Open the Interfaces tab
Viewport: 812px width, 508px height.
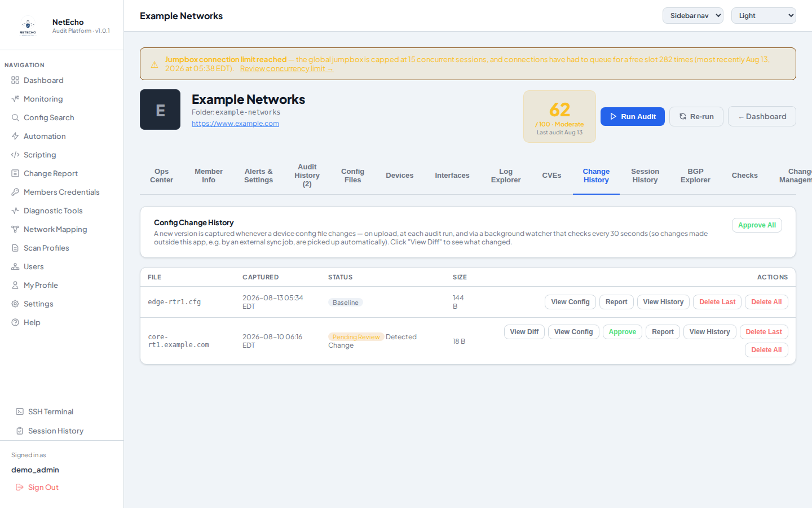click(452, 176)
